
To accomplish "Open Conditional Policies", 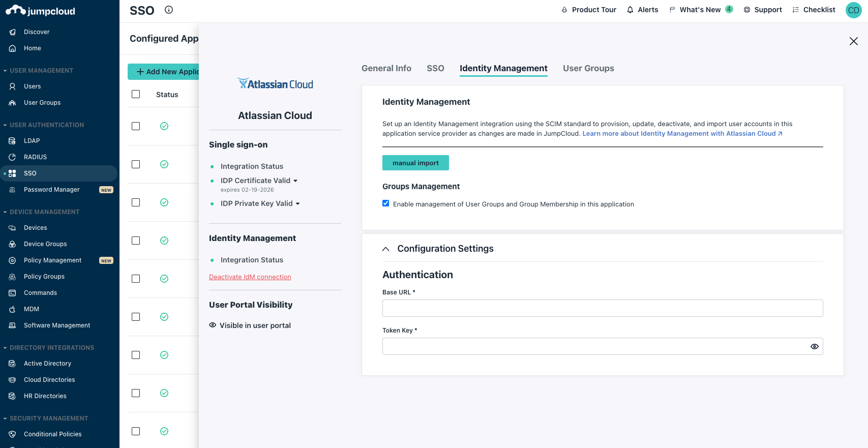I will click(x=53, y=434).
